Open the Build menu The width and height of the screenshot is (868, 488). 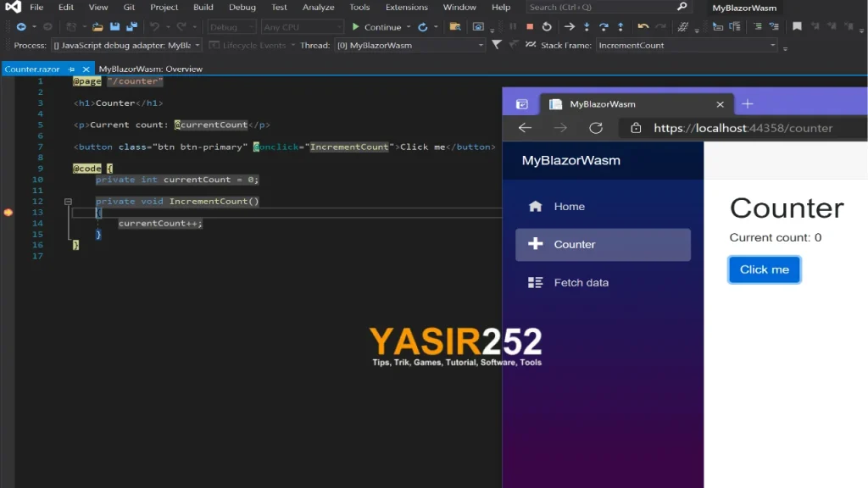pyautogui.click(x=203, y=7)
